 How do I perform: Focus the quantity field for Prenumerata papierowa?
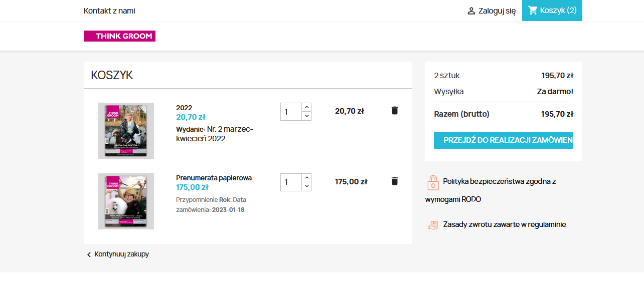291,182
